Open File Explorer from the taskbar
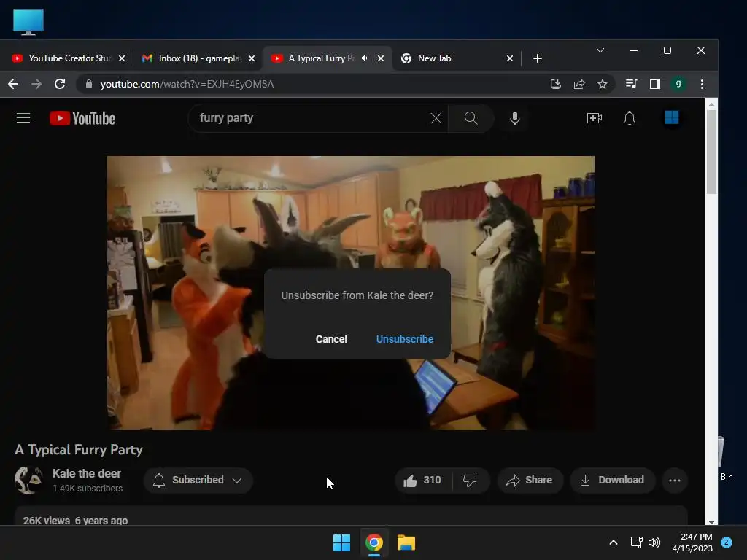The width and height of the screenshot is (747, 560). [406, 542]
